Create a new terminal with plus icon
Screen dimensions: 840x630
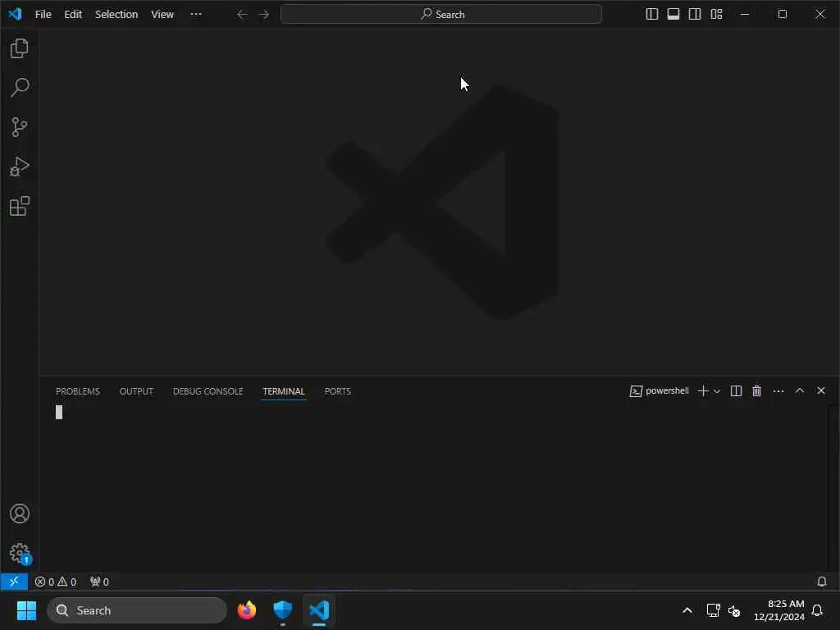703,391
